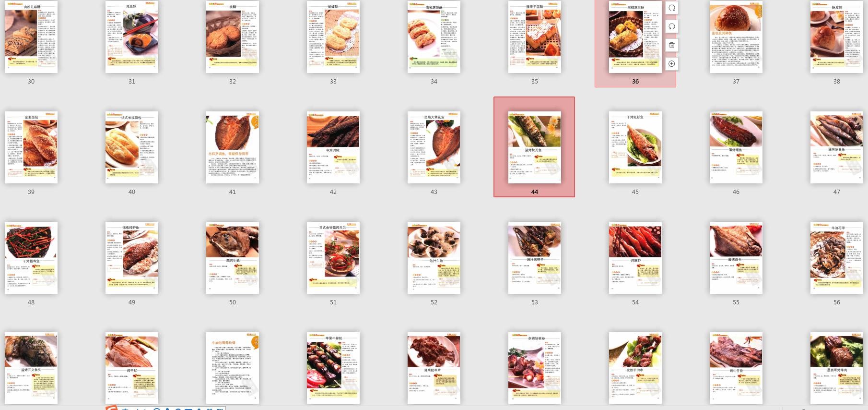The image size is (868, 410).
Task: Select page 44 thumbnail with grilled fish
Action: tap(534, 147)
